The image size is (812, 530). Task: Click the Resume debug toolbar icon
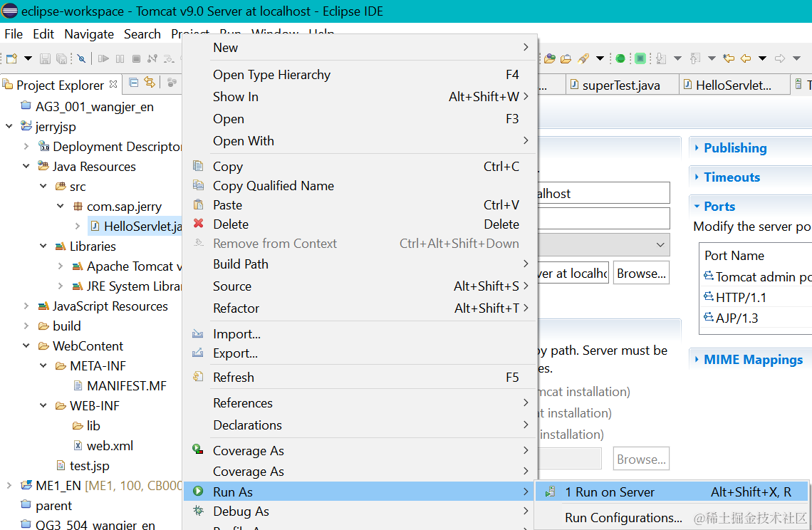(x=103, y=58)
